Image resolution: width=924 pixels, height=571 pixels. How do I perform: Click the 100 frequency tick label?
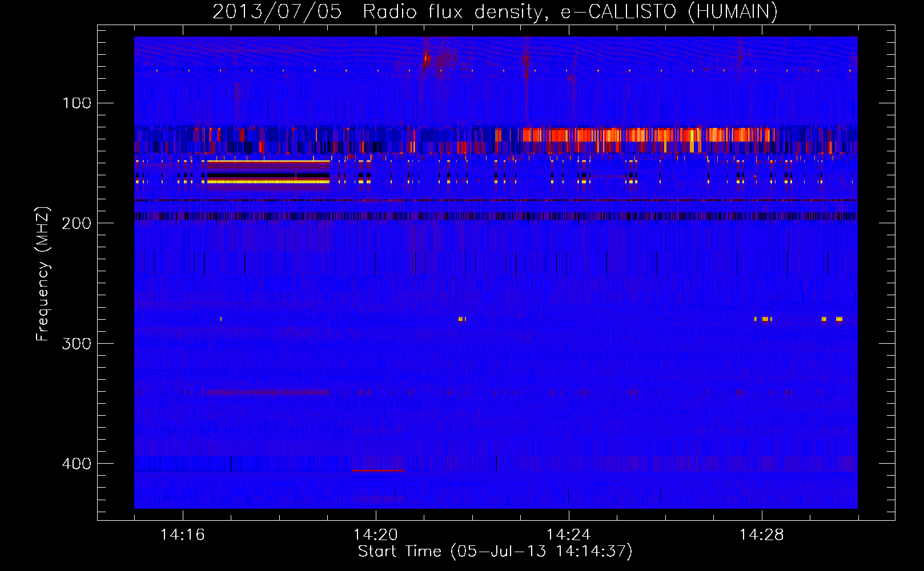77,103
